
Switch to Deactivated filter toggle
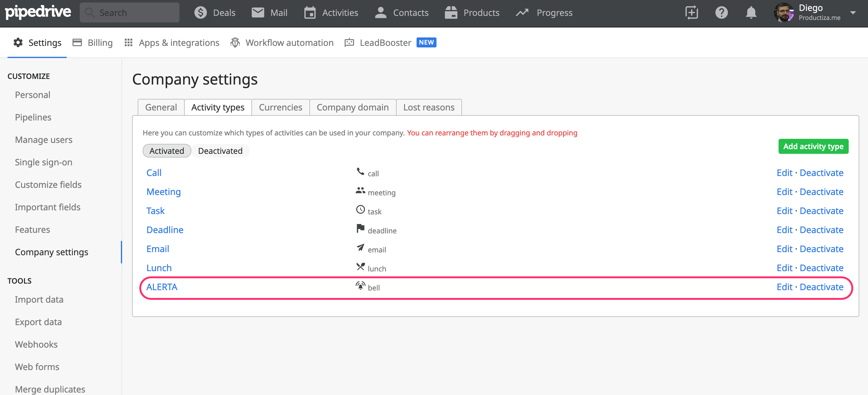tap(220, 151)
